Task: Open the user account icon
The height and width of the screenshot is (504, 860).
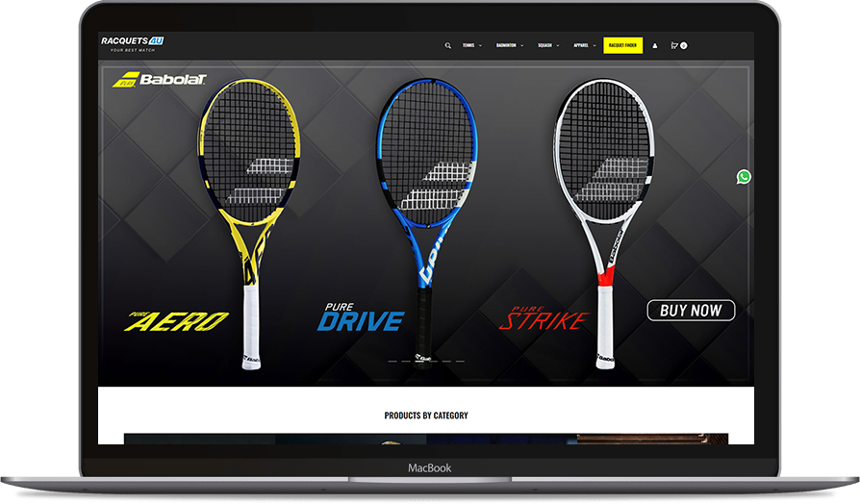Action: coord(655,45)
